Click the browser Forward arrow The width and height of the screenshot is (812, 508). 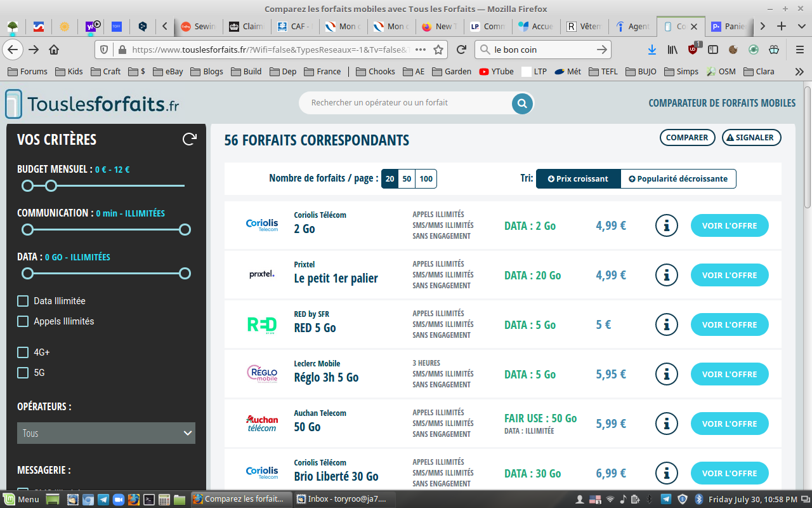[x=34, y=50]
